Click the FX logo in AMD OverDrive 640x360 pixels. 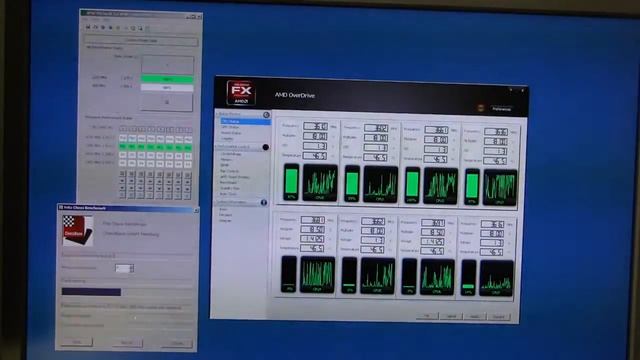click(241, 93)
